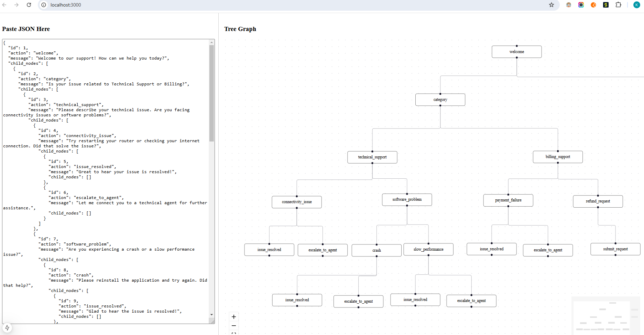Click the JSON textarea scroll down arrow

[212, 315]
